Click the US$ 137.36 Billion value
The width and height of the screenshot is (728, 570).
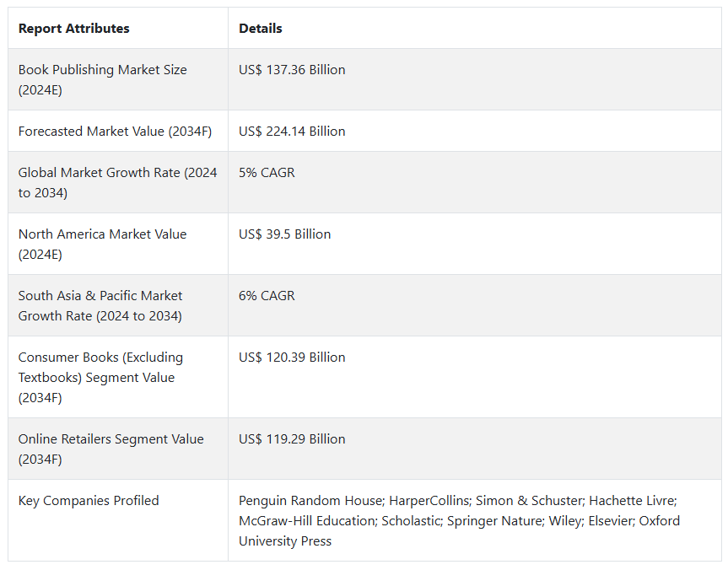[x=292, y=70]
